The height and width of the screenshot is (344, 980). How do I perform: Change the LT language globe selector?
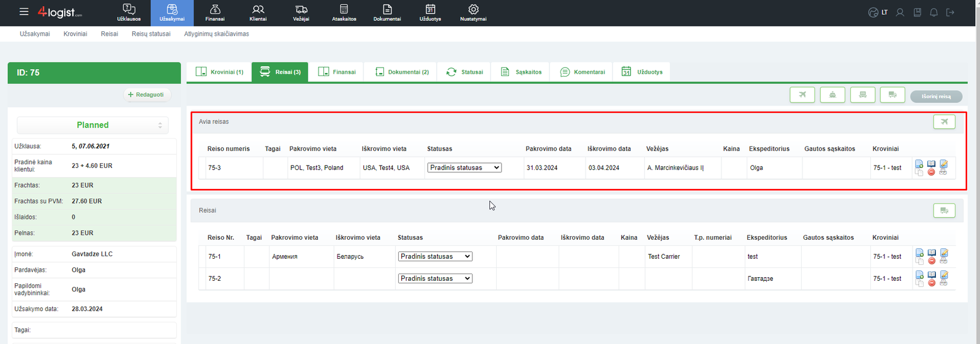tap(878, 12)
